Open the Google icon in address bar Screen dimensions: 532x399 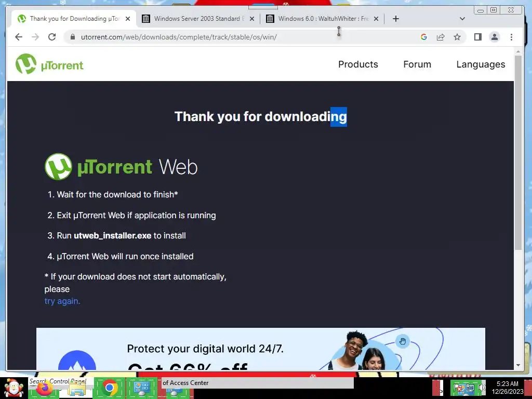coord(424,37)
